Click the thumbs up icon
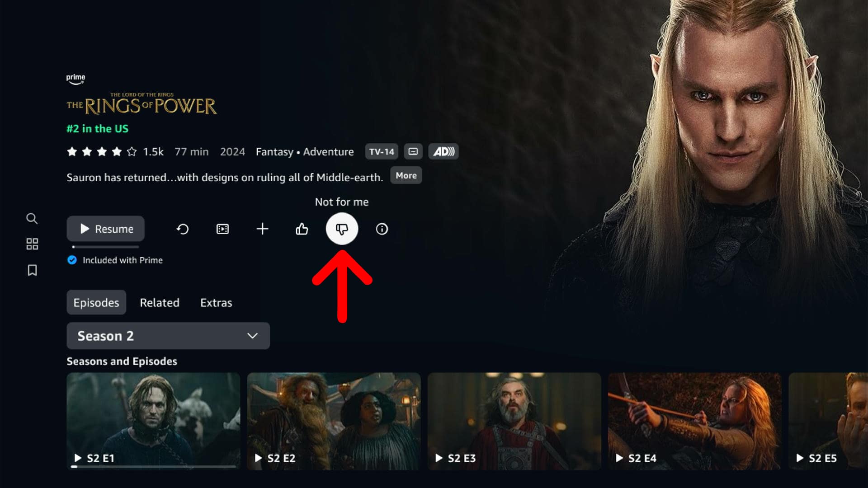This screenshot has height=488, width=868. pyautogui.click(x=302, y=229)
